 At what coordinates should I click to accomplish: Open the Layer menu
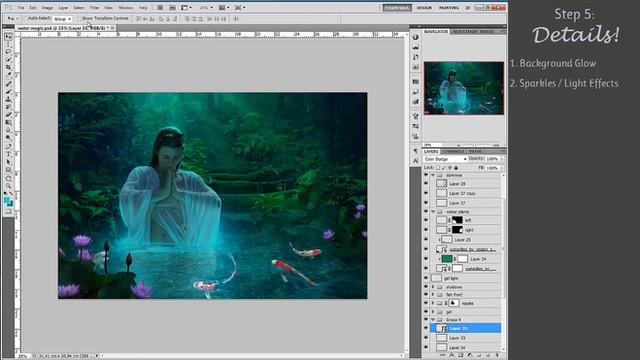63,8
